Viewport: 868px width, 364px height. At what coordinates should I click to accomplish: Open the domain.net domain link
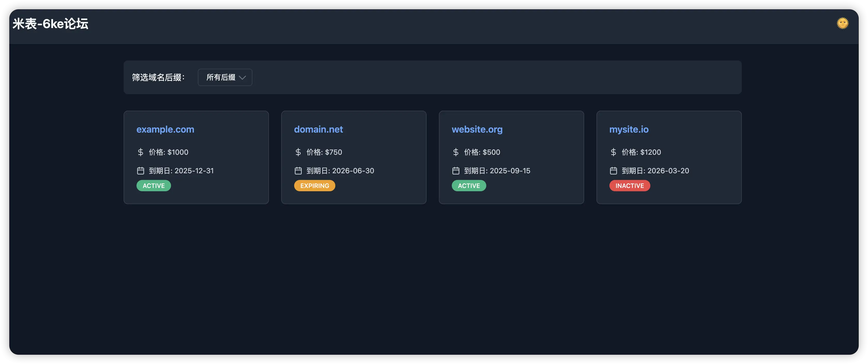pos(318,129)
